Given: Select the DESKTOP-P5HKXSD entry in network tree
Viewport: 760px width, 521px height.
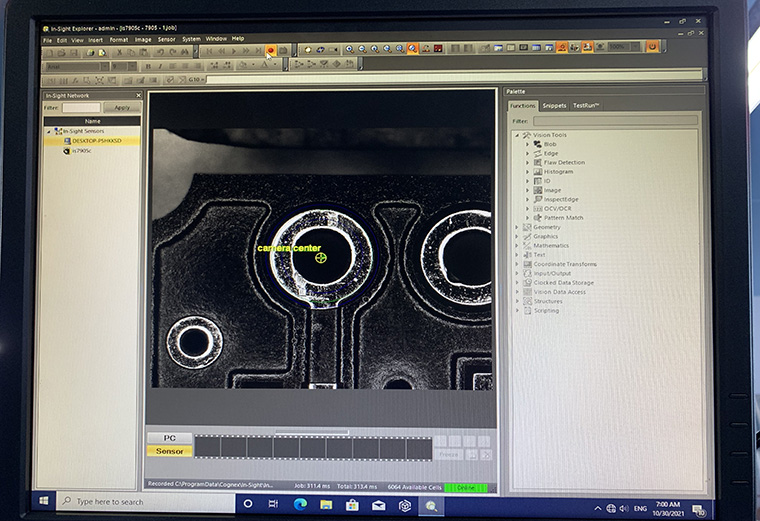Looking at the screenshot, I should click(x=96, y=141).
